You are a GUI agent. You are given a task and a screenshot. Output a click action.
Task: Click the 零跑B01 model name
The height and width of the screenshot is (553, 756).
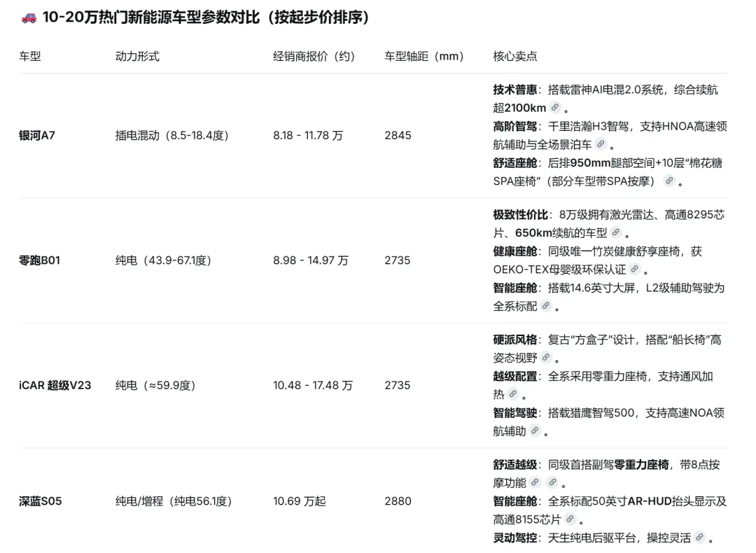coord(39,260)
